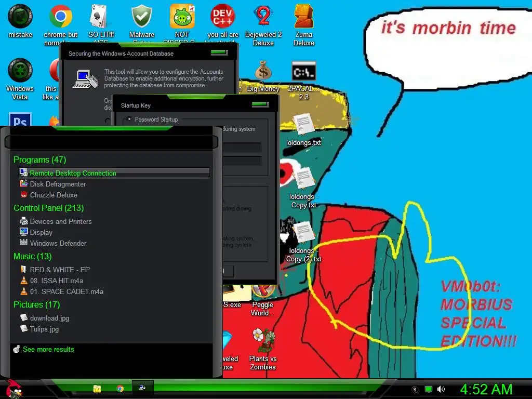Show hidden tray icons arrow
The height and width of the screenshot is (399, 532).
[x=415, y=390]
